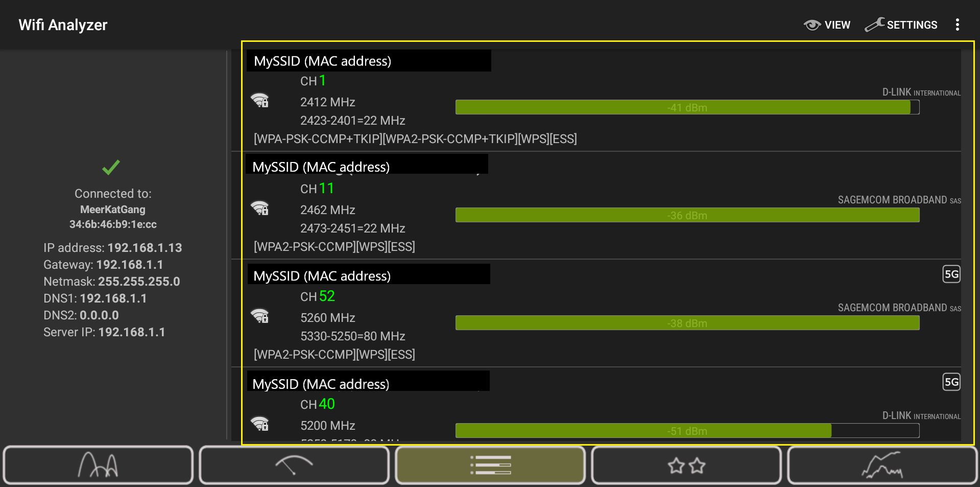Open the time graph tab
This screenshot has width=980, height=487.
[x=882, y=465]
